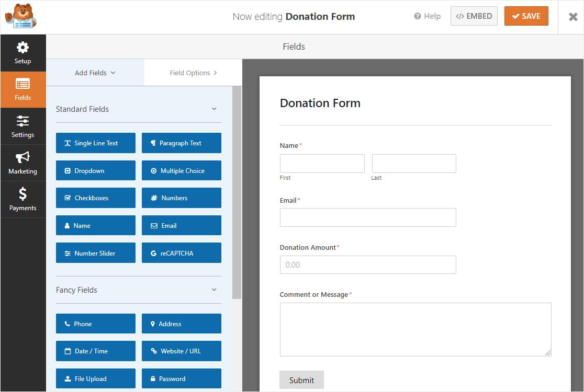Click the Comment or Message label
Screen dimensions: 584x392
pyautogui.click(x=313, y=295)
